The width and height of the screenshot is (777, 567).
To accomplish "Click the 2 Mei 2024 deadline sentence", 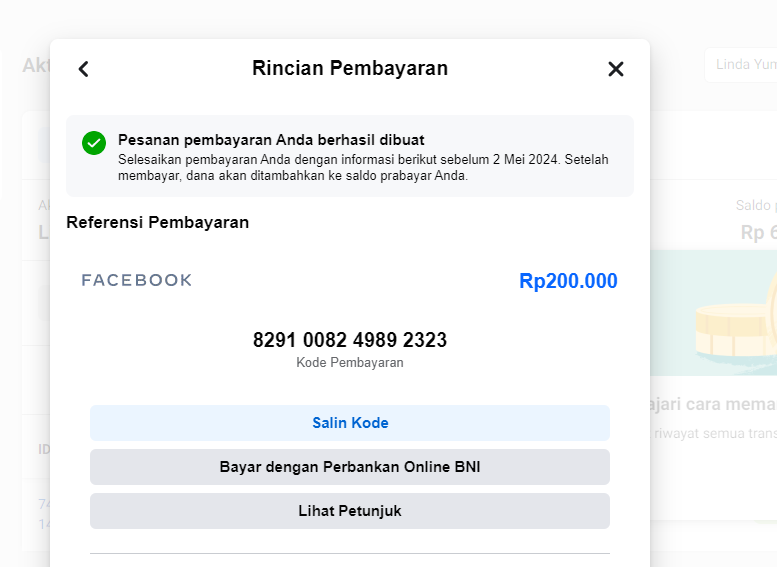I will pyautogui.click(x=362, y=167).
